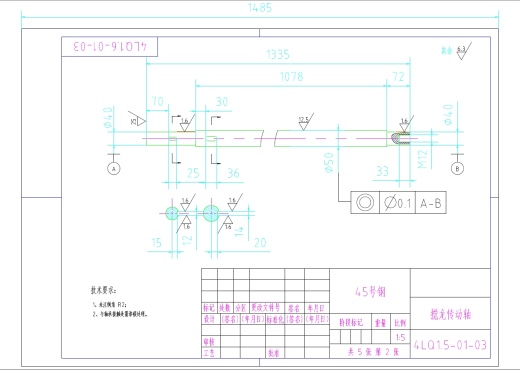Image resolution: width=520 pixels, height=370 pixels.
Task: Click the Φ50 diameter dimension
Action: [329, 163]
